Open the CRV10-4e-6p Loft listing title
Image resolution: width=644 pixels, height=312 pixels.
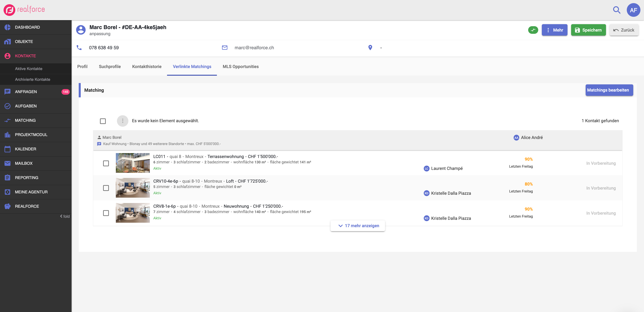(x=210, y=181)
